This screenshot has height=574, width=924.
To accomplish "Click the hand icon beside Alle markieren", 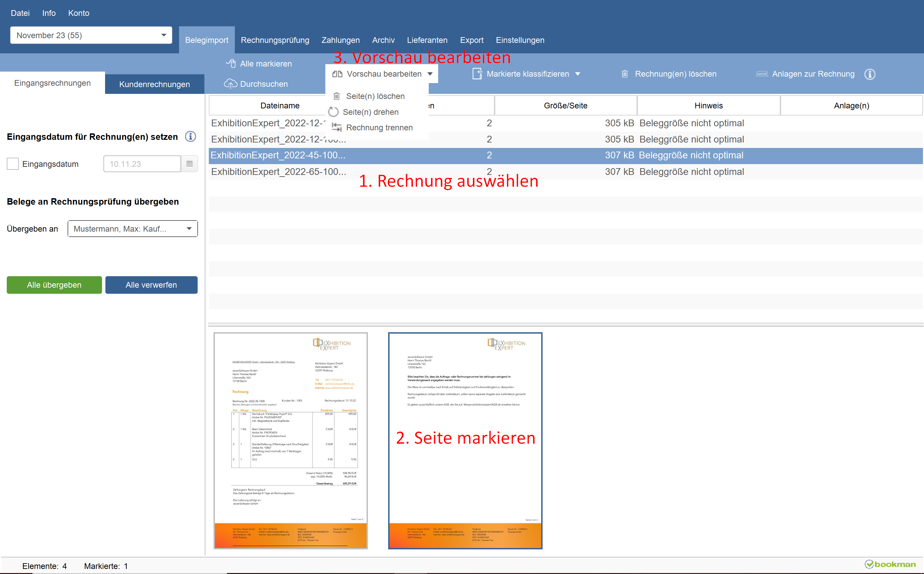I will 231,63.
